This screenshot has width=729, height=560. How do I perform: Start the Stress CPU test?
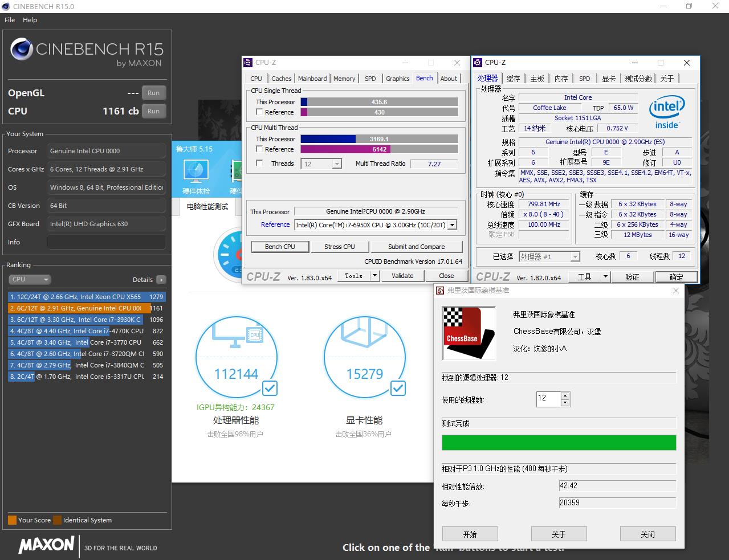(340, 247)
